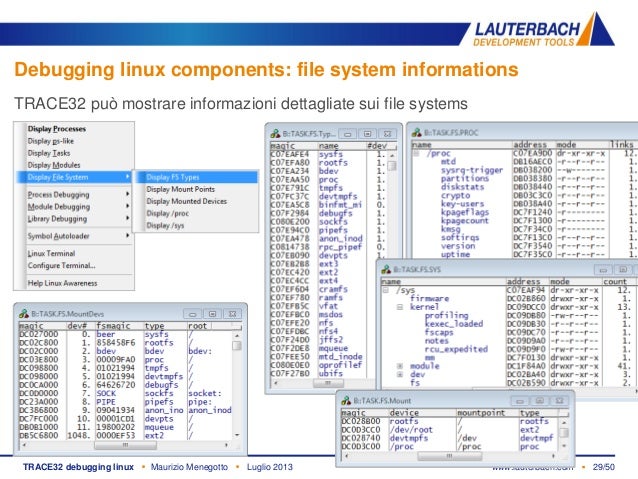Expand the Library Debugging submenu arrow
The image size is (638, 479).
pyautogui.click(x=127, y=218)
